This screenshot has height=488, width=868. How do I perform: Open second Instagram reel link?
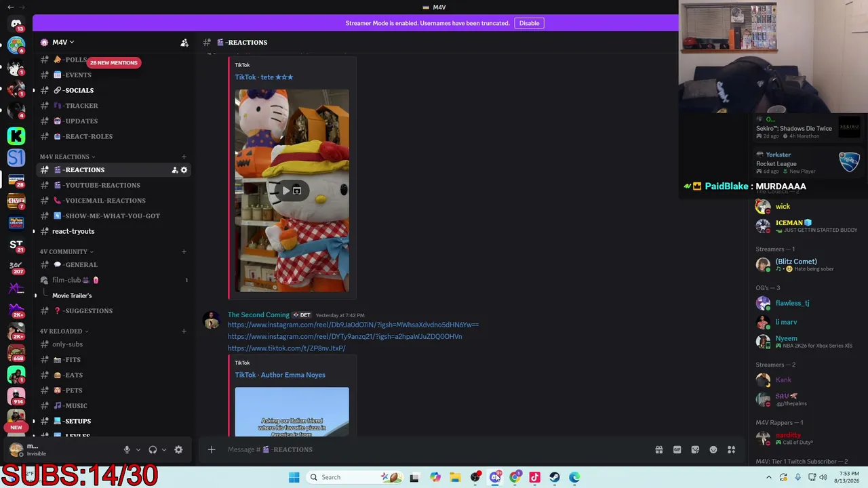[x=345, y=336]
